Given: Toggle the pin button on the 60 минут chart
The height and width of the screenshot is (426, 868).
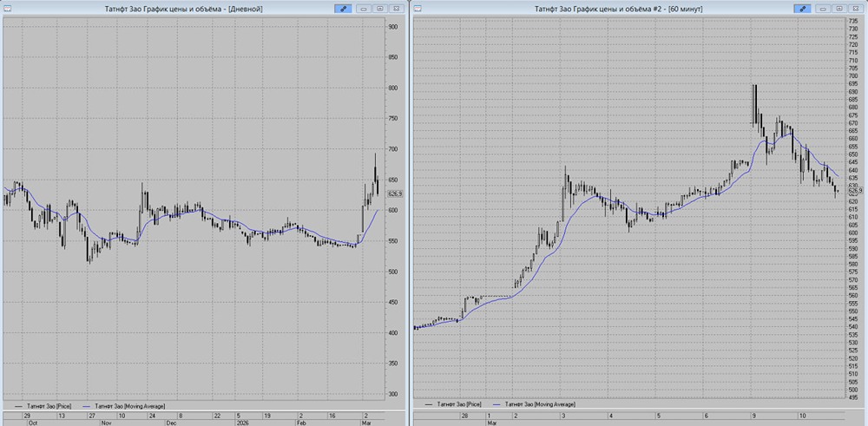Looking at the screenshot, I should 802,9.
